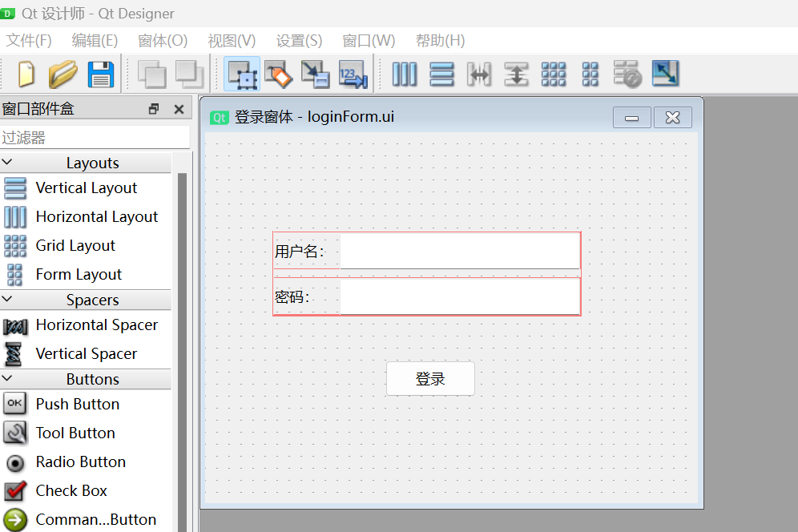Viewport: 798px width, 532px height.
Task: Select Form Layout in widget box
Action: coord(86,274)
